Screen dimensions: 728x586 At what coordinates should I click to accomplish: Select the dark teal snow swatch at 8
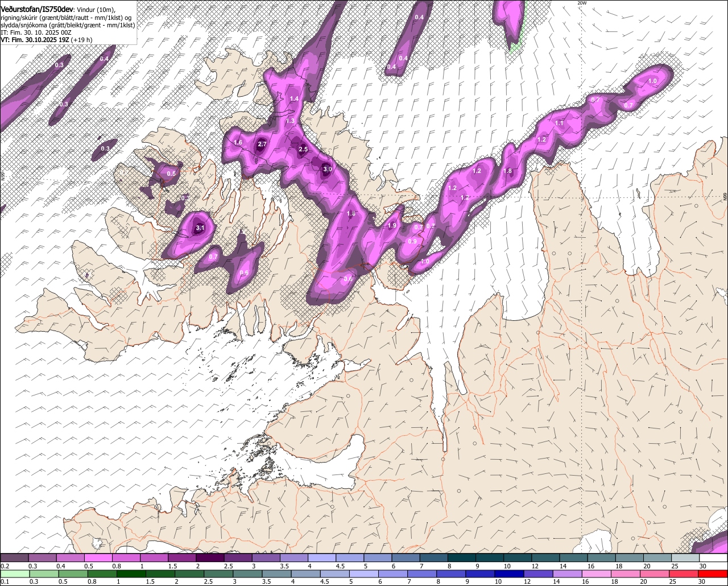point(461,558)
